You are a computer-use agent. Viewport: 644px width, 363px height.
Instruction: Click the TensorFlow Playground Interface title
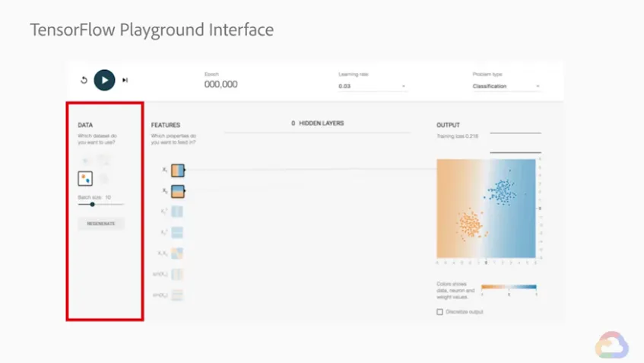[152, 30]
